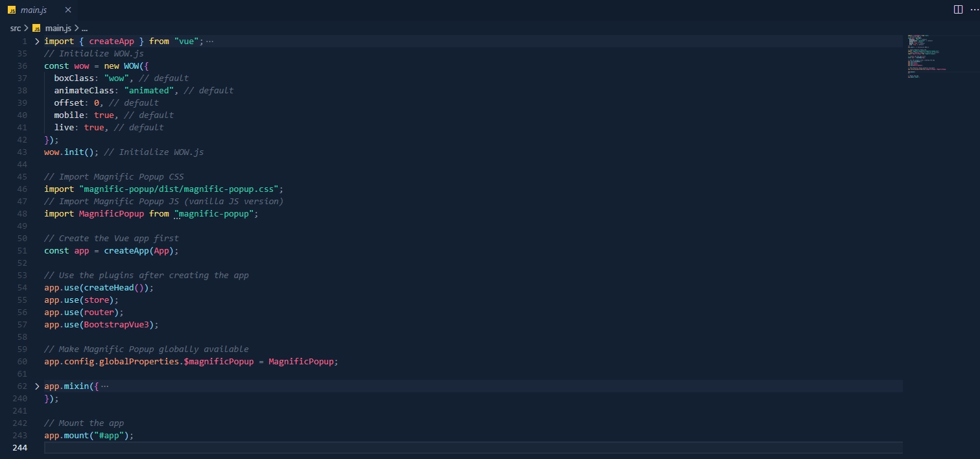Open the More Actions ellipsis menu
This screenshot has height=459, width=980.
tap(973, 10)
